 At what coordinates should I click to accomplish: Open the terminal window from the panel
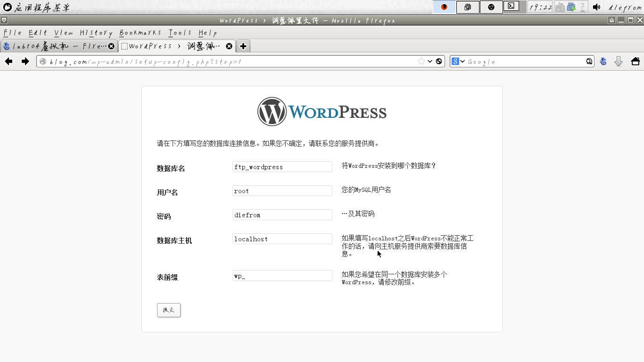511,7
